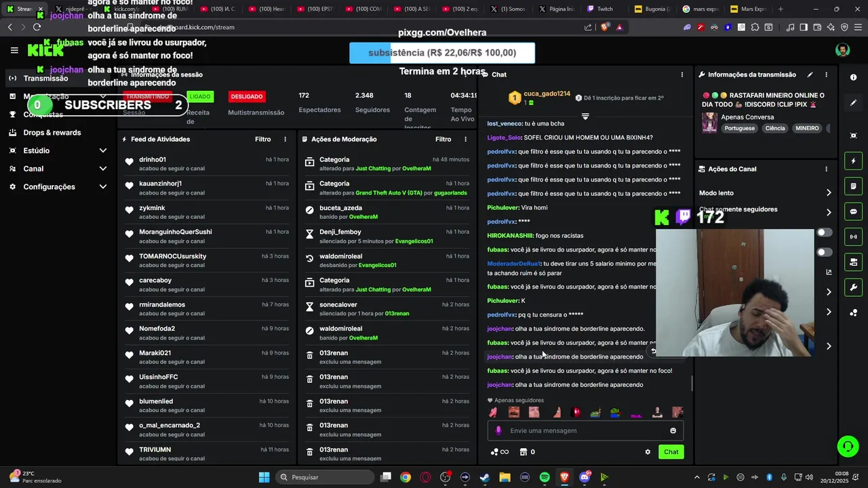Open Steam from the taskbar
Screen dimensions: 868x488
pyautogui.click(x=485, y=477)
